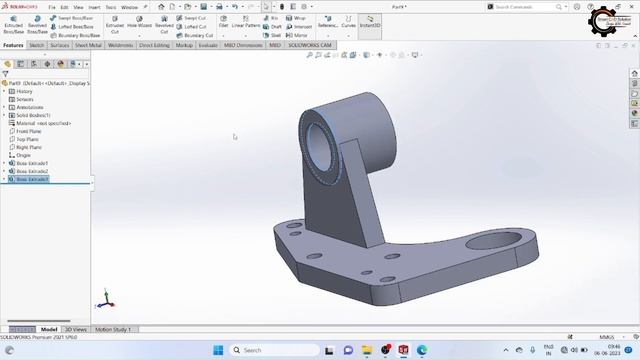
Task: Choose the Boundary Cut command
Action: [195, 36]
